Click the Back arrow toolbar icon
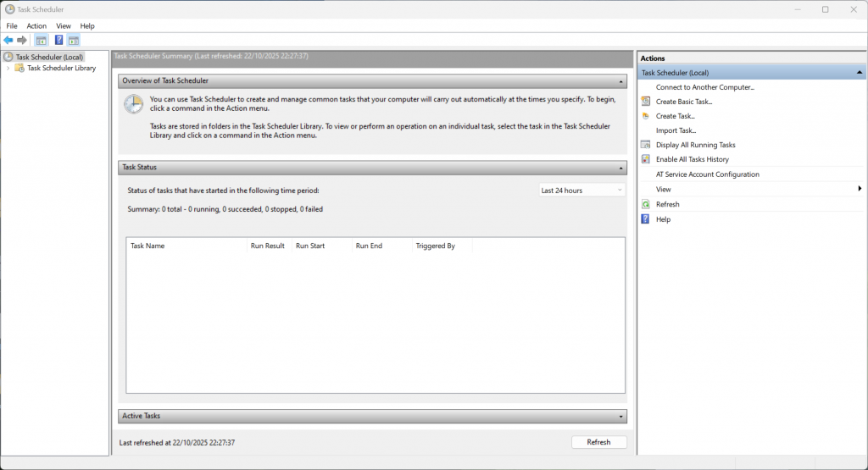 [8, 41]
